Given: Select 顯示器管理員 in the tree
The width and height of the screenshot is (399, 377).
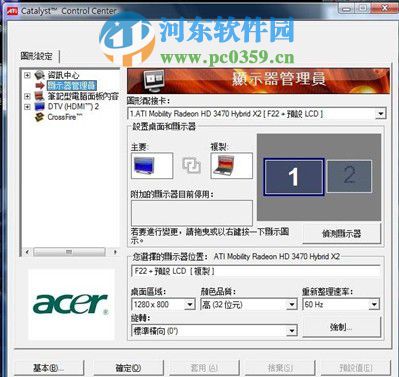Looking at the screenshot, I should (x=71, y=86).
